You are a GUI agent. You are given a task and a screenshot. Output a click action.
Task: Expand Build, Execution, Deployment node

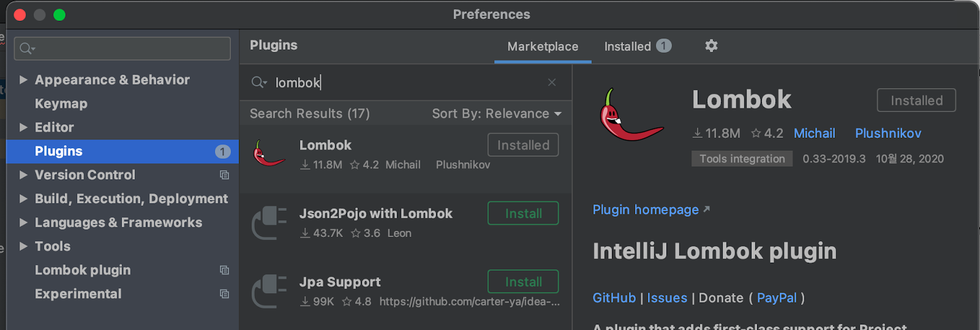coord(23,198)
